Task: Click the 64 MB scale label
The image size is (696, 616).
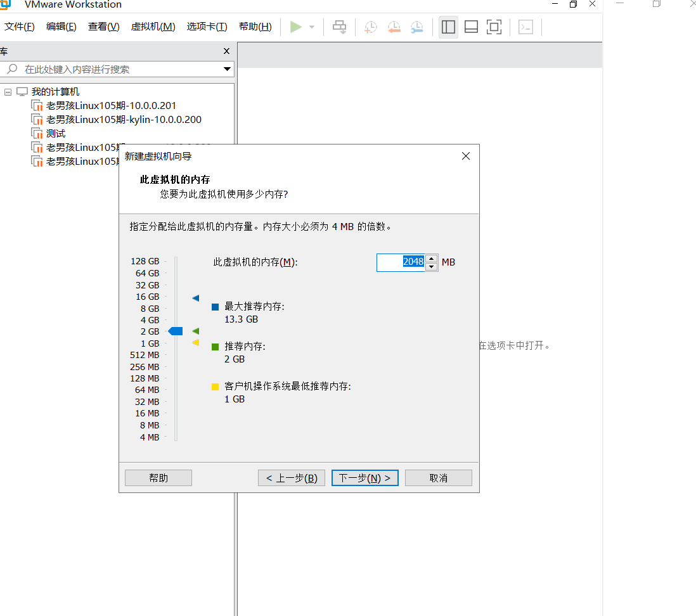Action: point(147,390)
